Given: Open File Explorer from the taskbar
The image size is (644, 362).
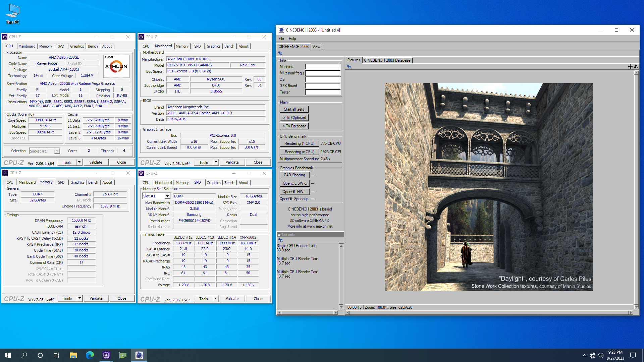Looking at the screenshot, I should pyautogui.click(x=73, y=355).
